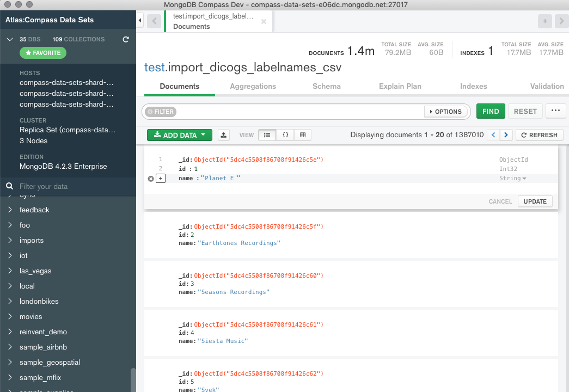Go to the next tab with the right chevron
This screenshot has height=392, width=569.
click(x=562, y=21)
